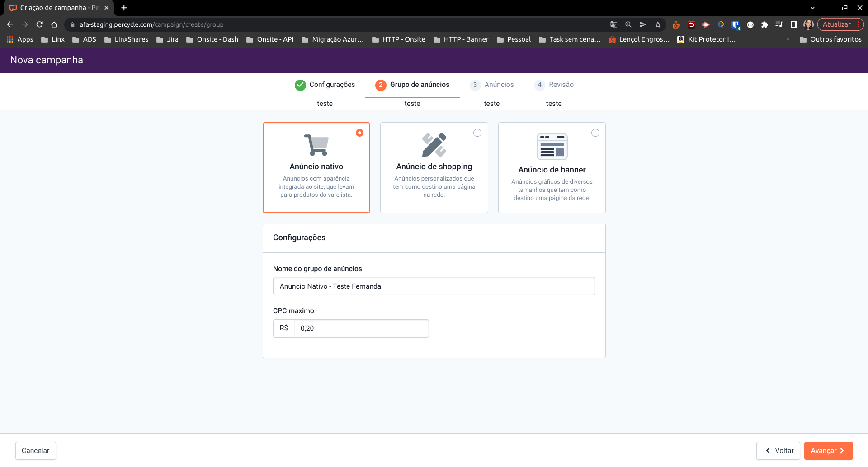Click the Nome do grupo de anúncios field
This screenshot has height=467, width=868.
point(434,286)
